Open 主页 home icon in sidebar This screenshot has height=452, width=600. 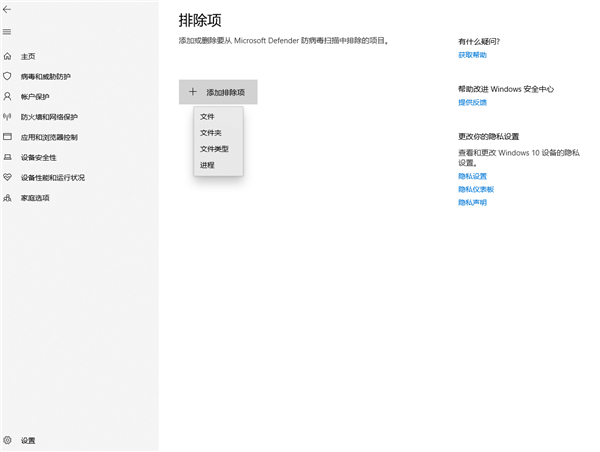coord(8,56)
